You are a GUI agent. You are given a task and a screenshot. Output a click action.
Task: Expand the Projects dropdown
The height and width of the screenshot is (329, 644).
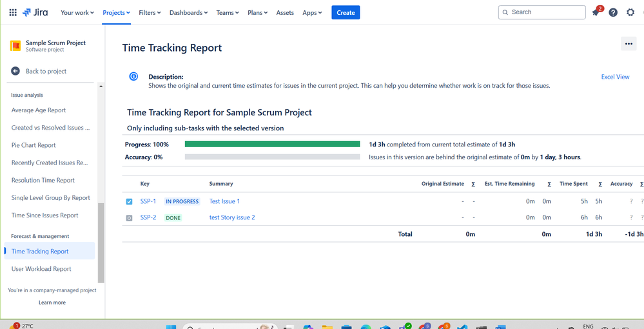pyautogui.click(x=116, y=13)
